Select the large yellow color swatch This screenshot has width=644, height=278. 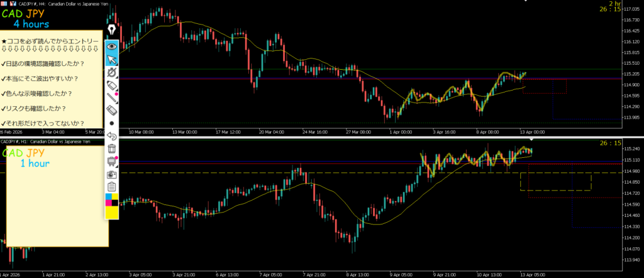(x=112, y=213)
